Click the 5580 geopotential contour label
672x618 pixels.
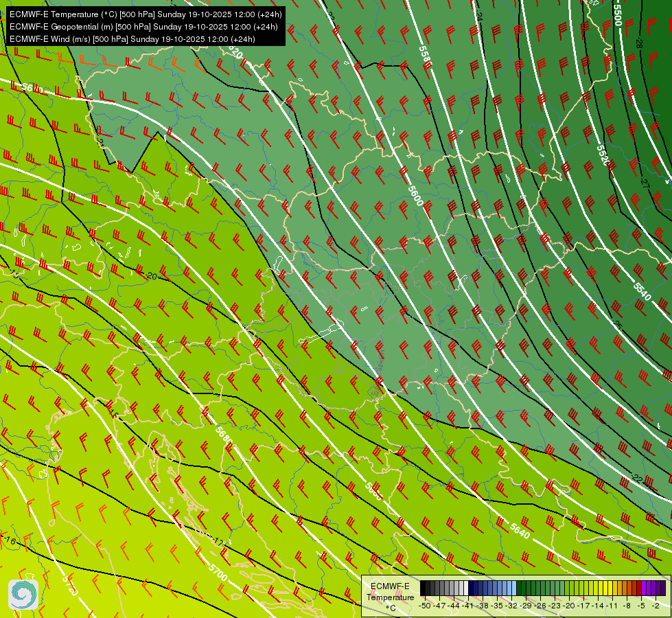pos(425,56)
